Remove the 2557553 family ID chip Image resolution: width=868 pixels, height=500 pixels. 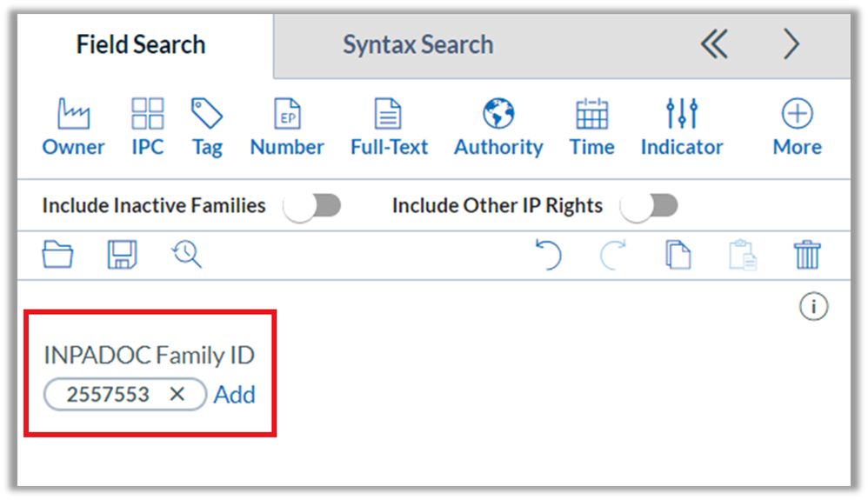pyautogui.click(x=177, y=395)
